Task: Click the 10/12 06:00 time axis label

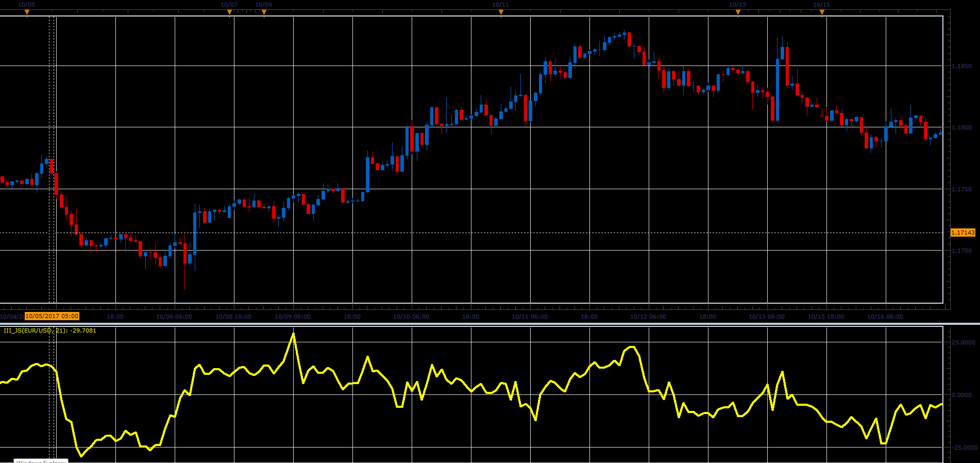Action: coord(648,317)
